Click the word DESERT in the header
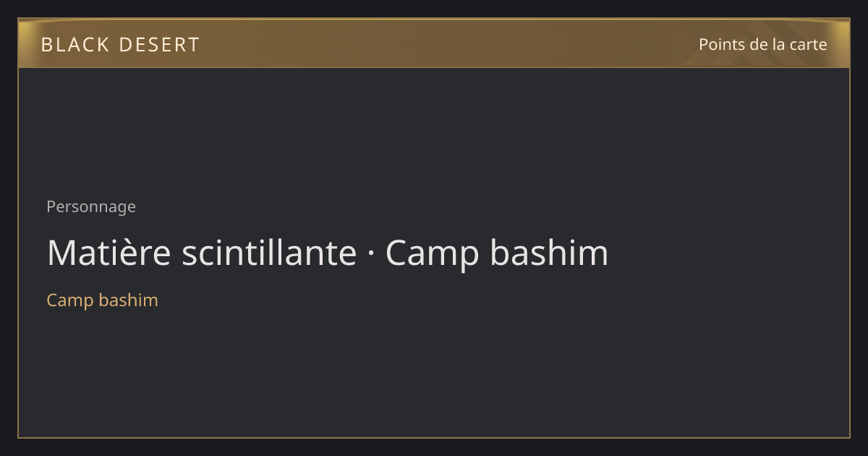 click(x=159, y=45)
